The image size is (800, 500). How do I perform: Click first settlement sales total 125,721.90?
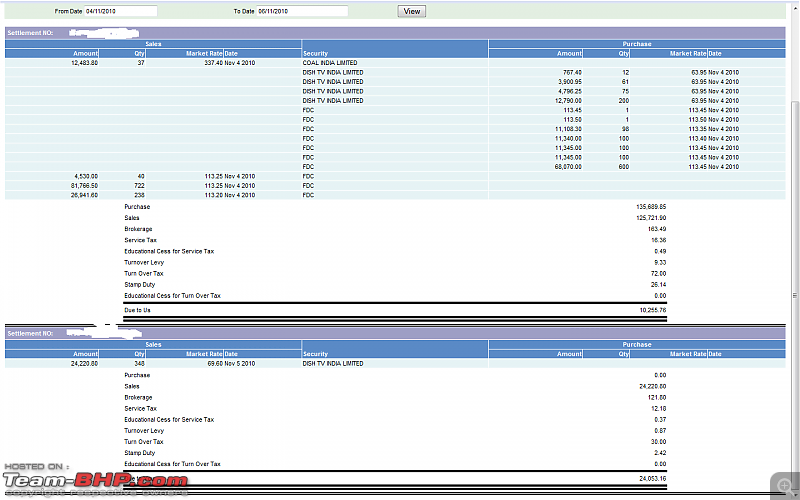pos(651,218)
